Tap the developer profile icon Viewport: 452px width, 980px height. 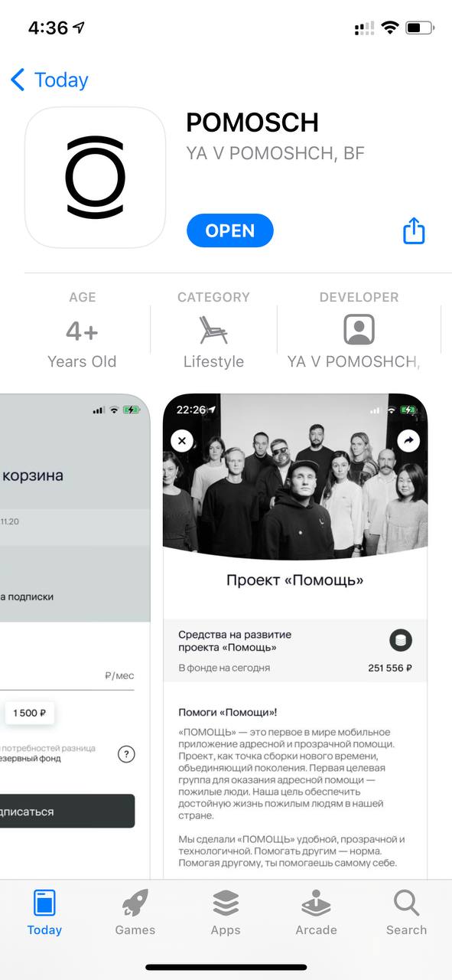pos(359,330)
